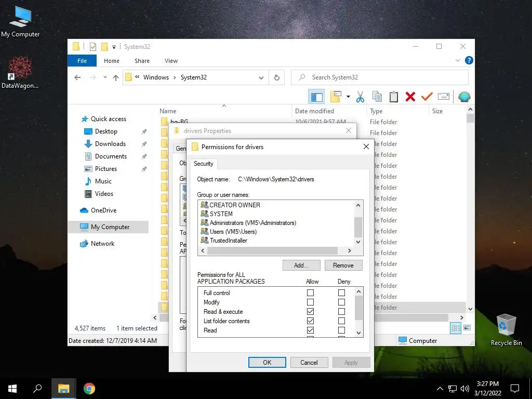
Task: Uncheck Allow for Read permission
Action: [310, 330]
